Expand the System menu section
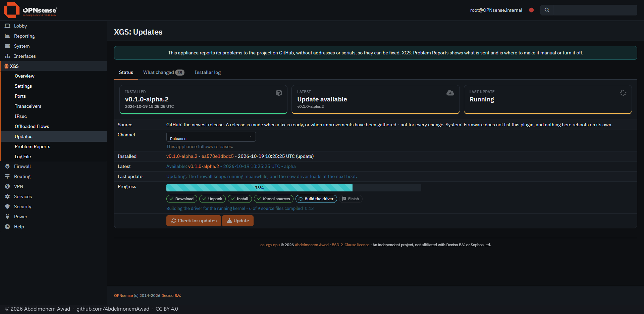The width and height of the screenshot is (644, 314). (54, 46)
